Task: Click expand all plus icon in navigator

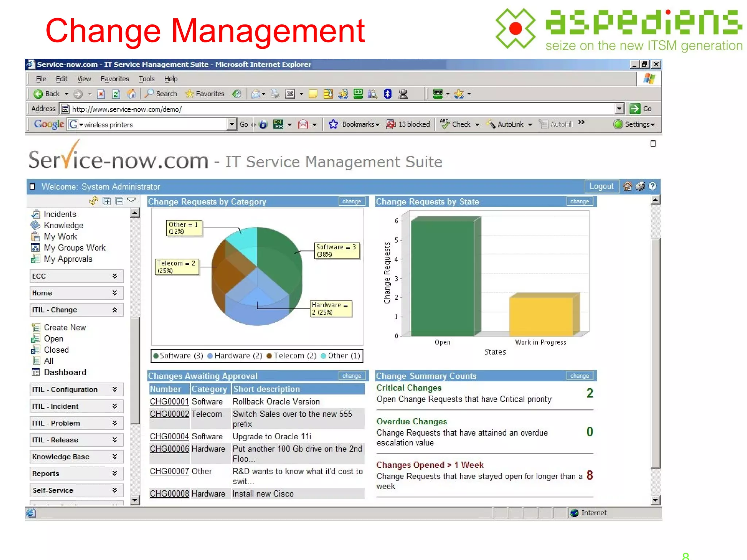Action: point(107,201)
